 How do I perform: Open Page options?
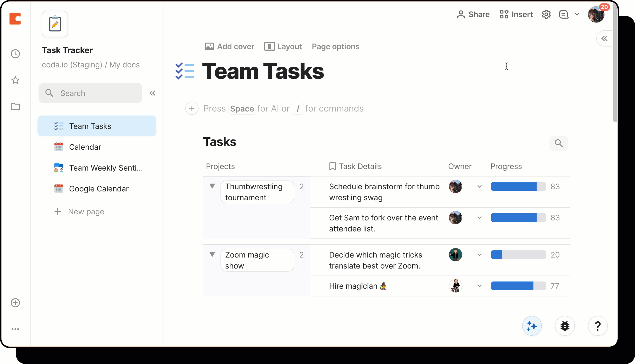pyautogui.click(x=335, y=46)
